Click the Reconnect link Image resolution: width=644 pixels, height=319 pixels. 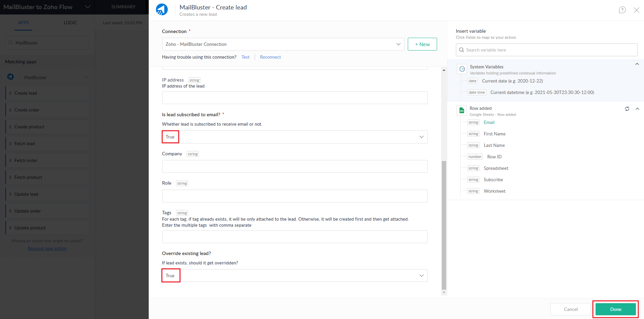[x=270, y=57]
